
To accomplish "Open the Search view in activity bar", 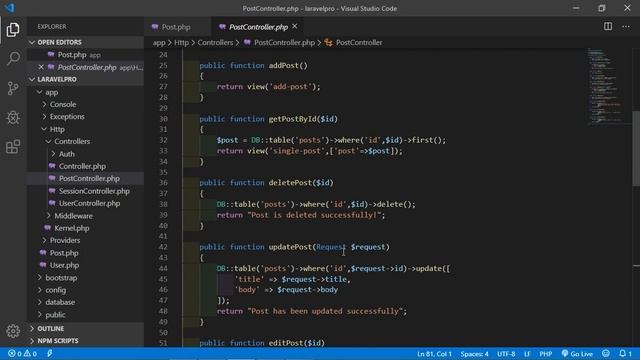I will point(13,58).
